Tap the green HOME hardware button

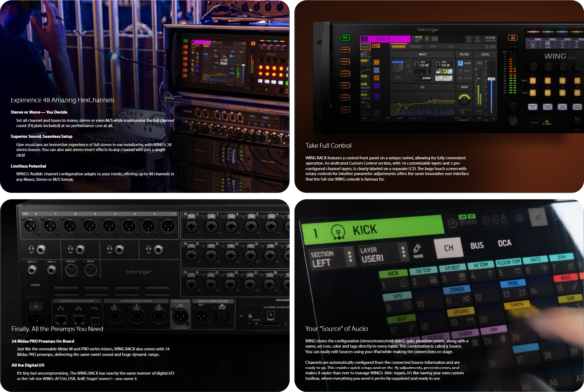point(345,38)
